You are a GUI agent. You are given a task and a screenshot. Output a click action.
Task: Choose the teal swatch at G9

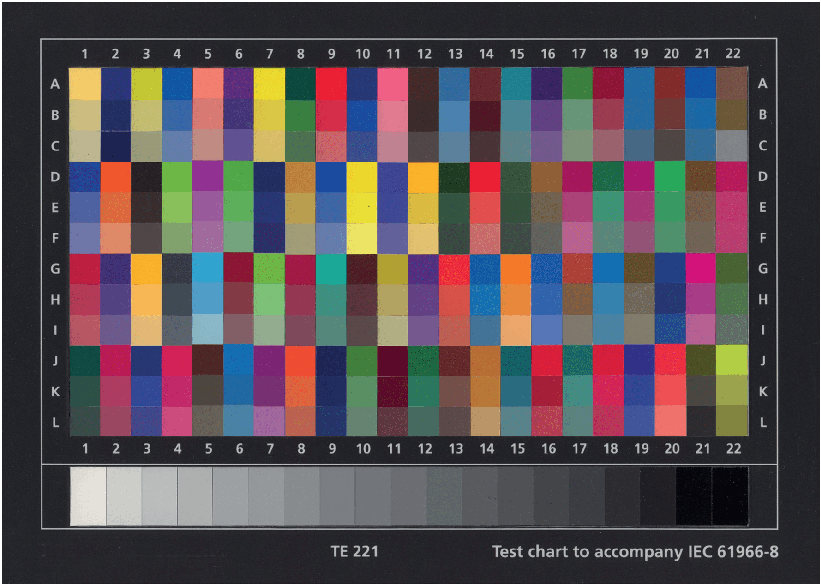tap(331, 268)
